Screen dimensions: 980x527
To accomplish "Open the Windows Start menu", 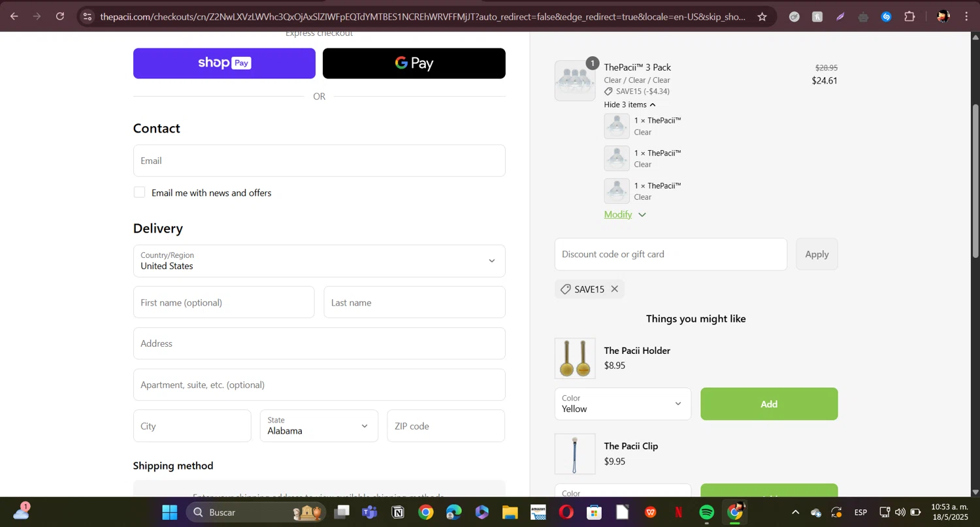I will (x=169, y=513).
